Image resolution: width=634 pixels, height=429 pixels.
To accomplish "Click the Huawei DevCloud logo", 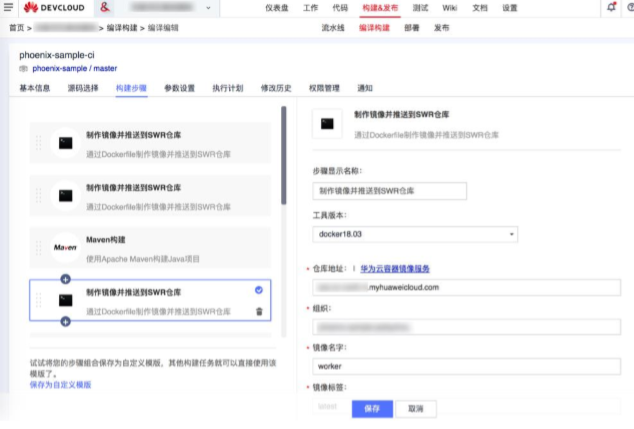I will tap(54, 7).
